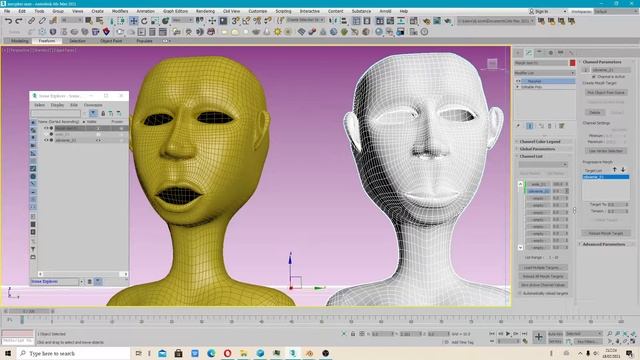640x360 pixels.
Task: Open the Utilities command panel tab
Action: [571, 53]
